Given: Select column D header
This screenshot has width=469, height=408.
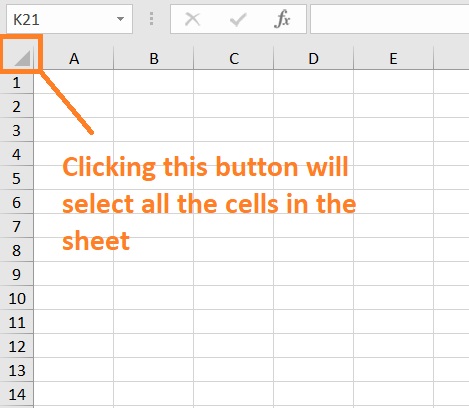Looking at the screenshot, I should coord(313,59).
